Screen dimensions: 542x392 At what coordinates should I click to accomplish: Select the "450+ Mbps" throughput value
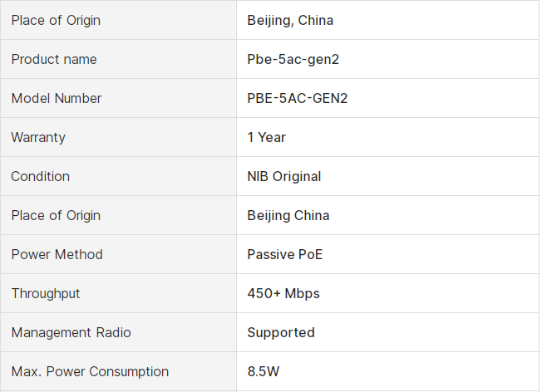point(283,293)
